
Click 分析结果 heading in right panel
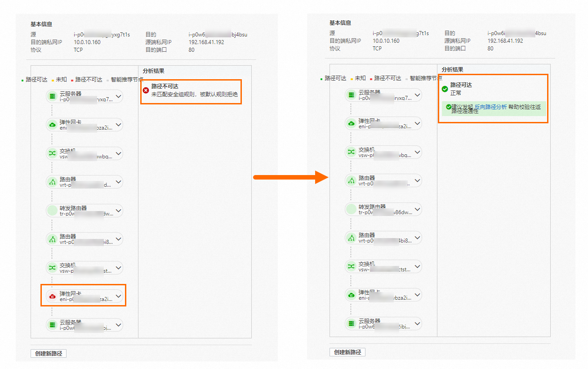pos(452,70)
